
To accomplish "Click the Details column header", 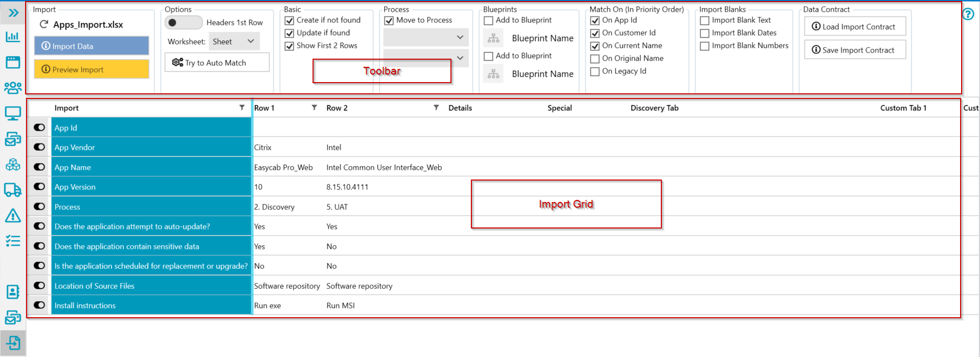I will [x=460, y=108].
